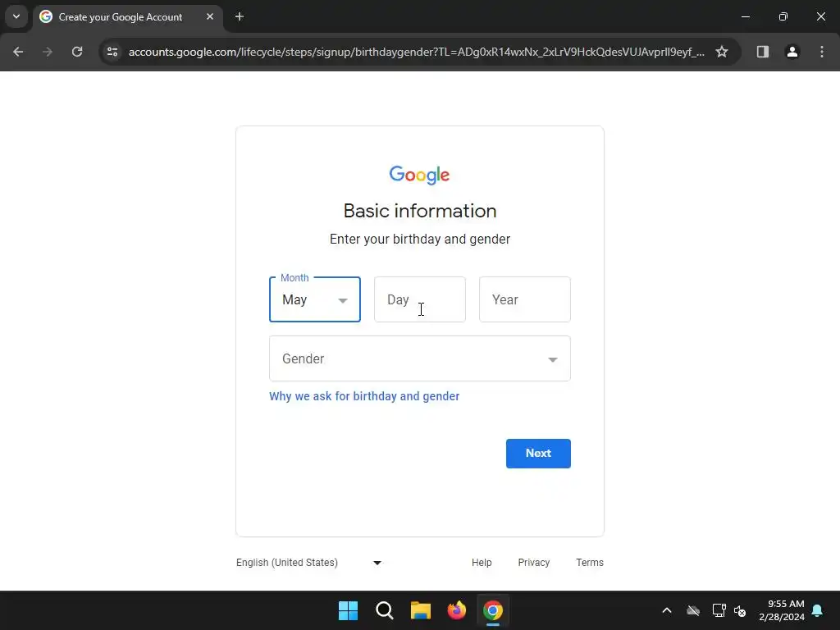Bookmark this tab with the star icon
The image size is (840, 630).
point(722,52)
